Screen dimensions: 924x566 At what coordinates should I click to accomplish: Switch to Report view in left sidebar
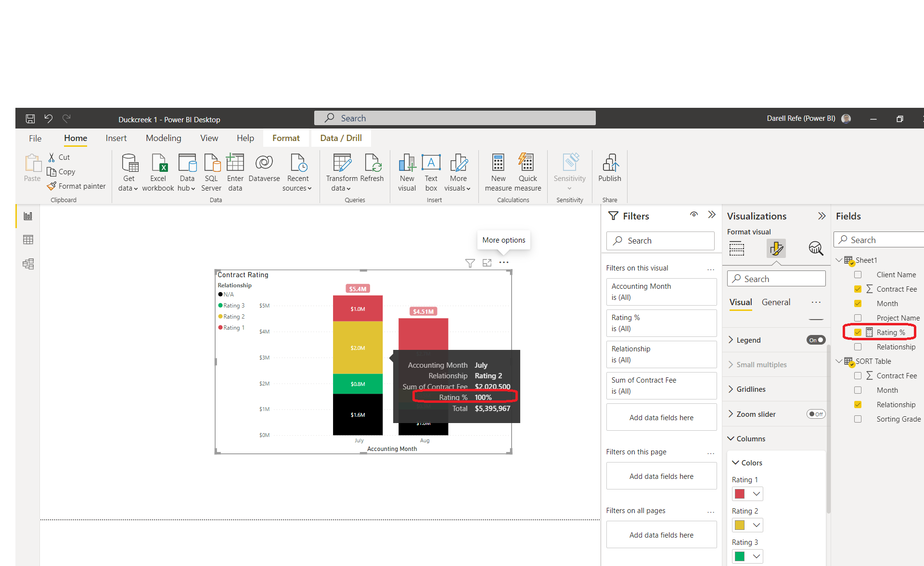click(28, 216)
